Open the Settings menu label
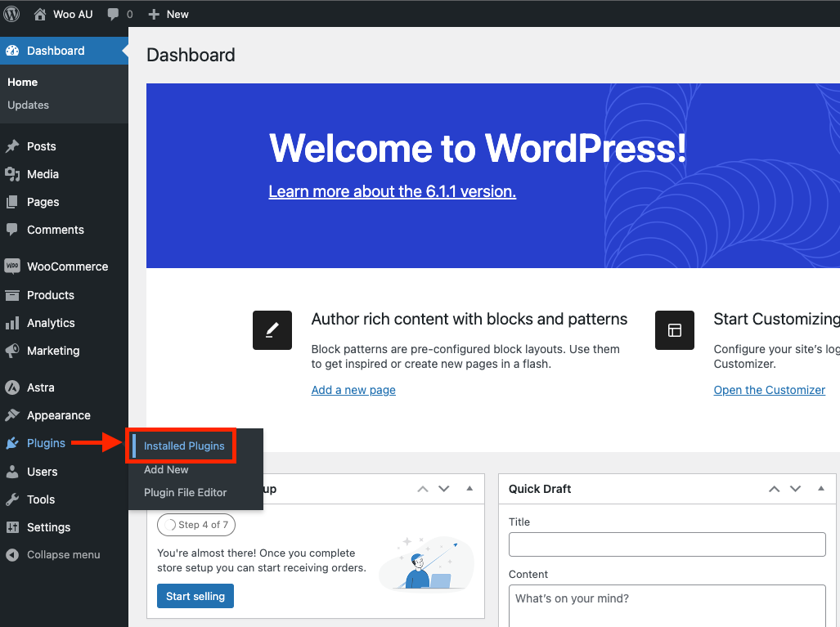840x627 pixels. coord(49,527)
